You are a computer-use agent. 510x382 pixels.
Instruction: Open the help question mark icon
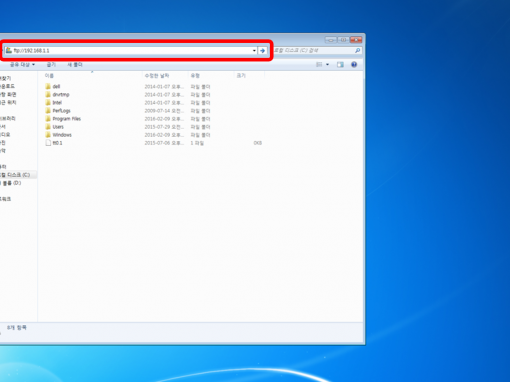tap(354, 64)
